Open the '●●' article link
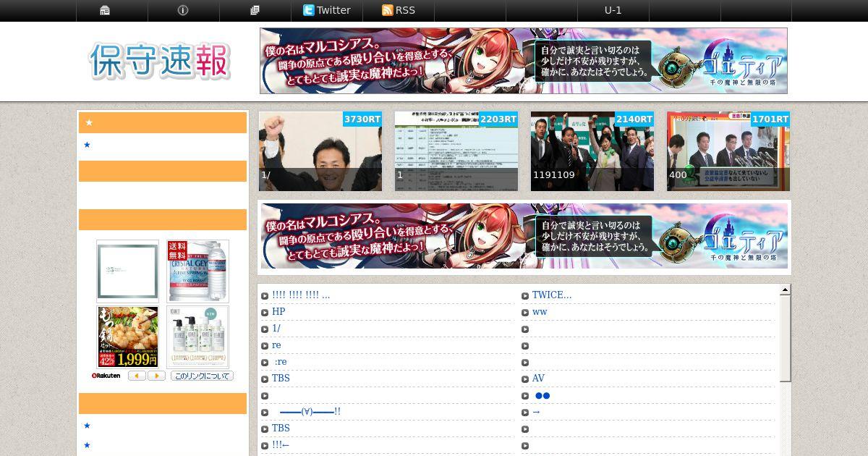The image size is (868, 456). (542, 395)
